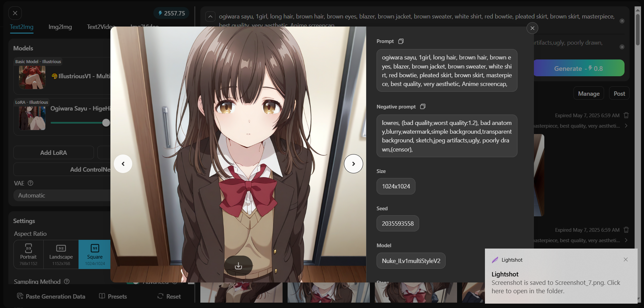
Task: Expand the first expired generation entry
Action: point(626,126)
